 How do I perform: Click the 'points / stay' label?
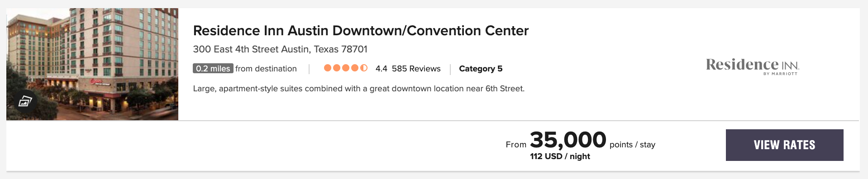[x=632, y=145]
